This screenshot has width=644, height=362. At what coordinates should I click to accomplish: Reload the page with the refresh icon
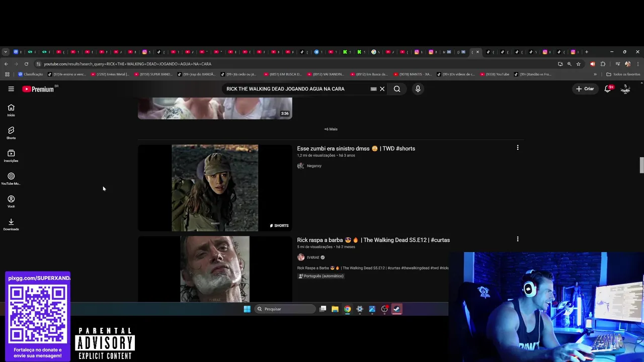[26, 64]
